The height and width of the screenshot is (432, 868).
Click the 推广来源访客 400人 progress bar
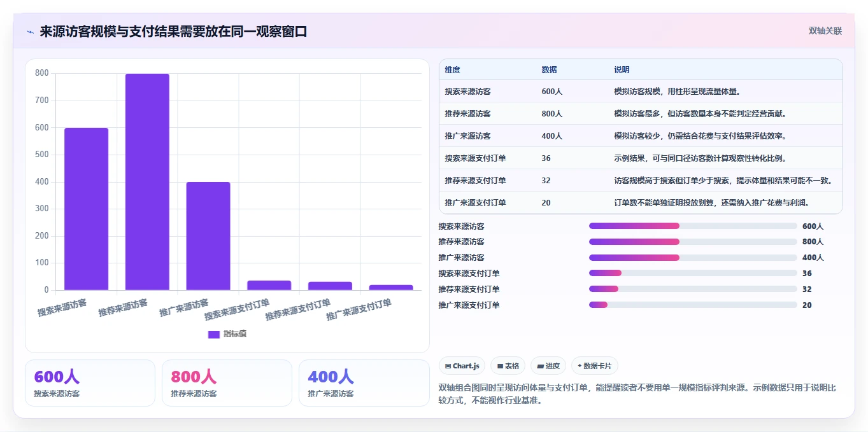coord(693,258)
